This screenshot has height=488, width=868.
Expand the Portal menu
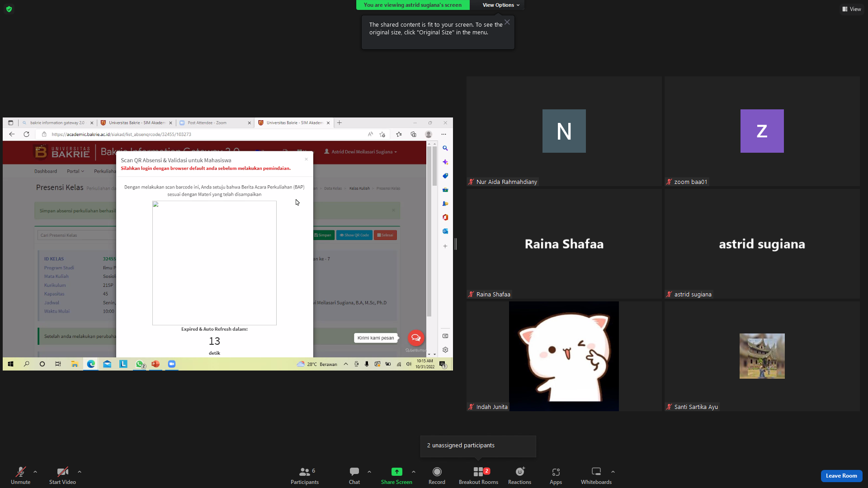point(75,171)
